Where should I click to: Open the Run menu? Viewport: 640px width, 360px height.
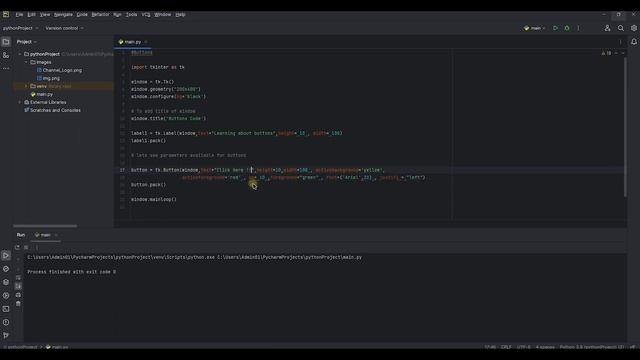117,15
